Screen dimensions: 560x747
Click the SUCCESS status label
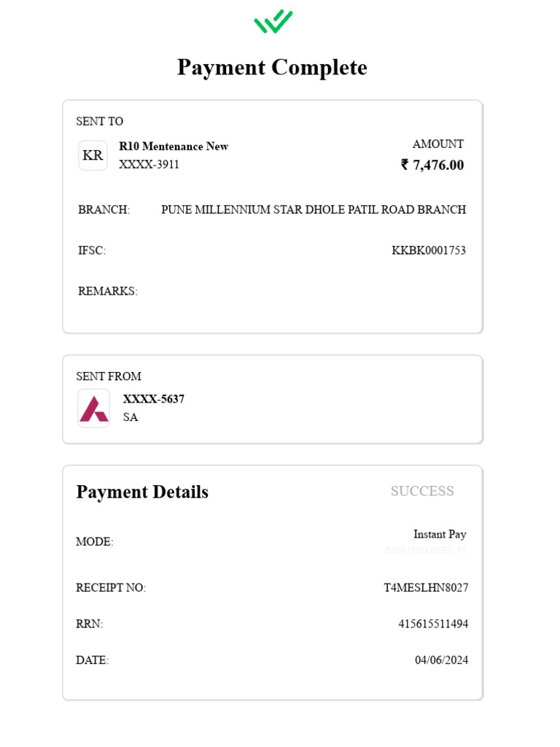(422, 492)
